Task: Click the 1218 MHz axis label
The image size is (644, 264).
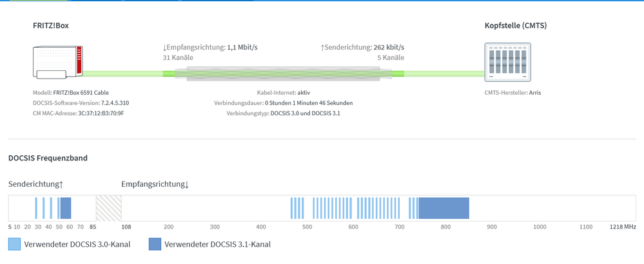Action: (x=623, y=227)
